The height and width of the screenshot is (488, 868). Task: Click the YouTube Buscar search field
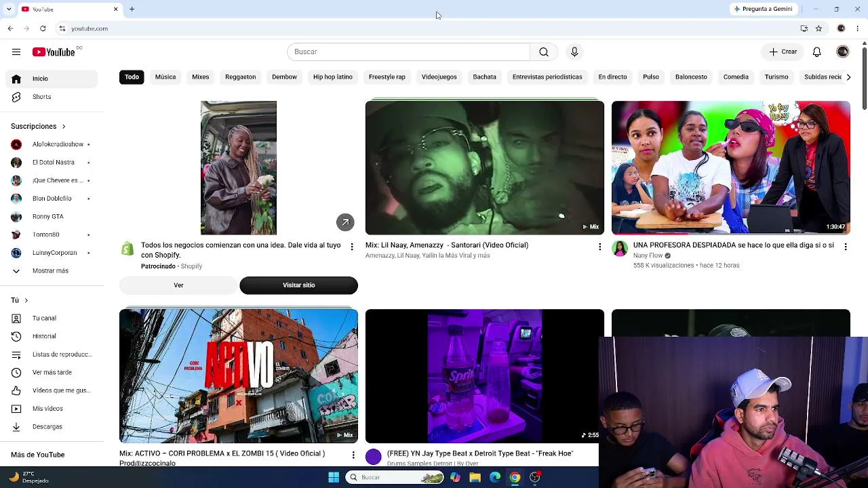(x=408, y=52)
